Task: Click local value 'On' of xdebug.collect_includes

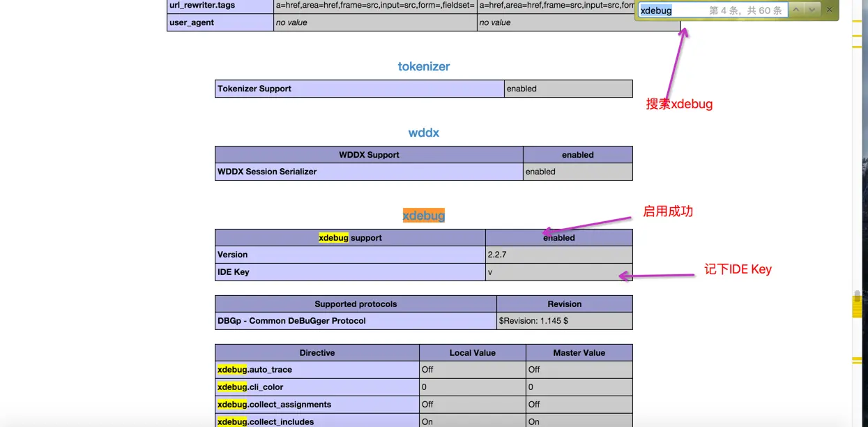Action: click(x=473, y=421)
